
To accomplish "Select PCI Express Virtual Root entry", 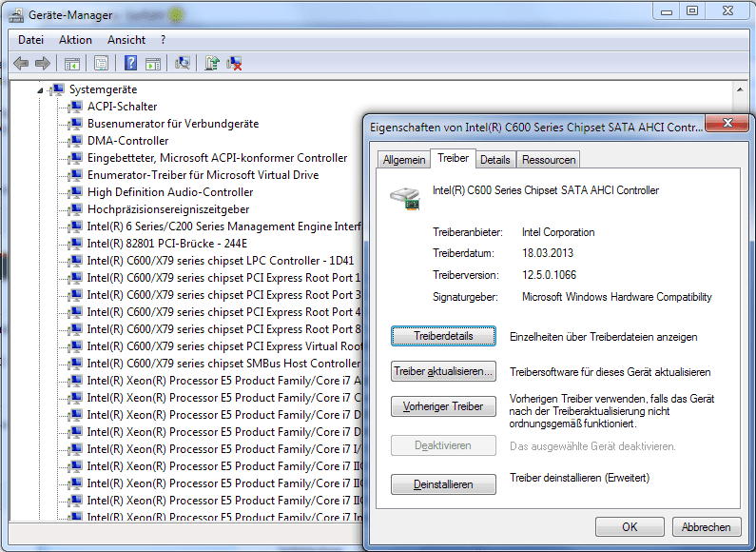I will point(223,346).
